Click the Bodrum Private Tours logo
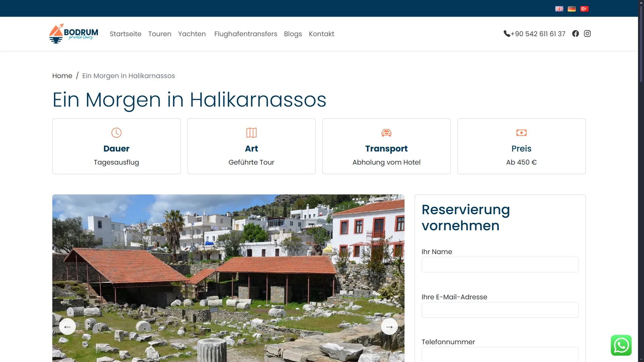The width and height of the screenshot is (644, 362). point(74,34)
